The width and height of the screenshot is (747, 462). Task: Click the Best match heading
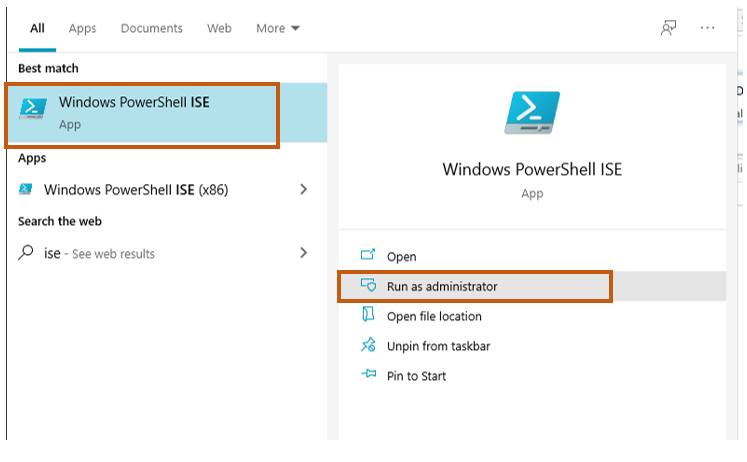coord(48,69)
